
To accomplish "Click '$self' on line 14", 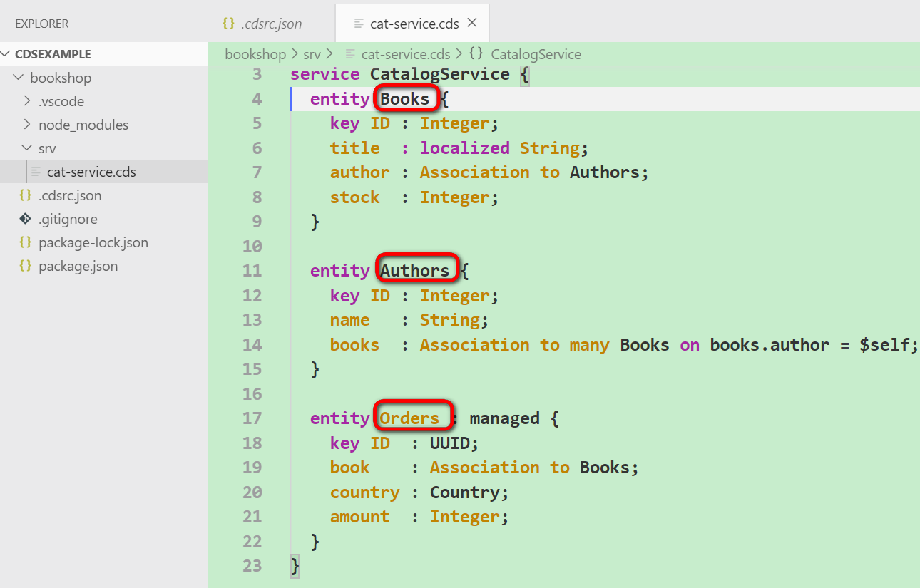I will (884, 345).
